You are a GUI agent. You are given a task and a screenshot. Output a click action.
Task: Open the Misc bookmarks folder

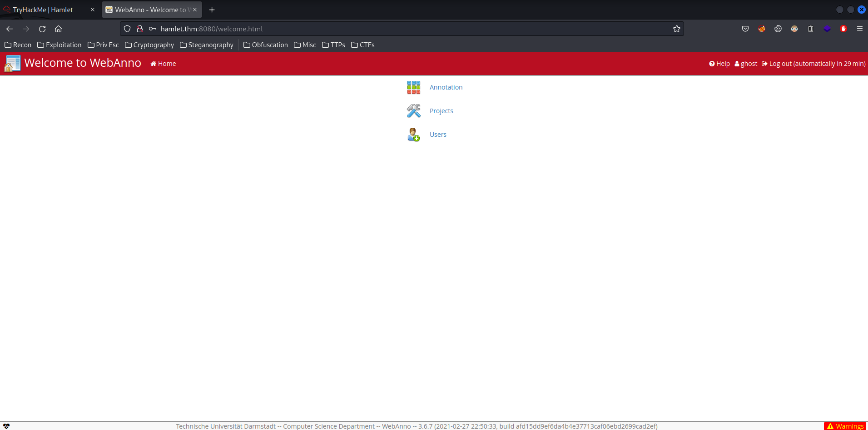click(x=305, y=45)
